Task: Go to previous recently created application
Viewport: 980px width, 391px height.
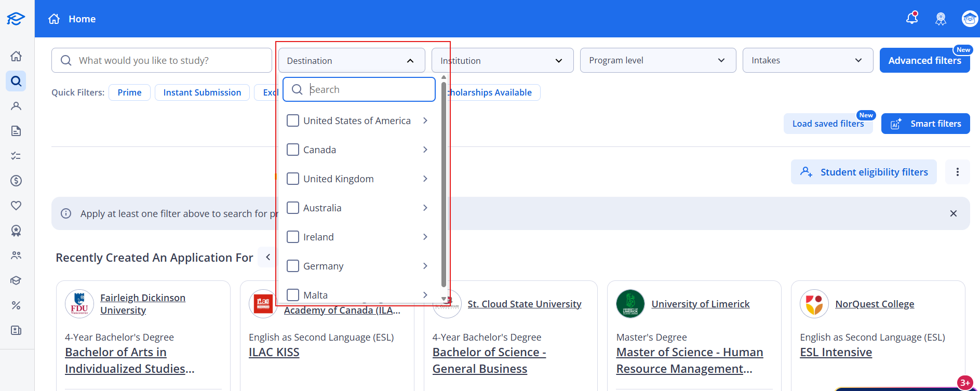Action: point(268,257)
